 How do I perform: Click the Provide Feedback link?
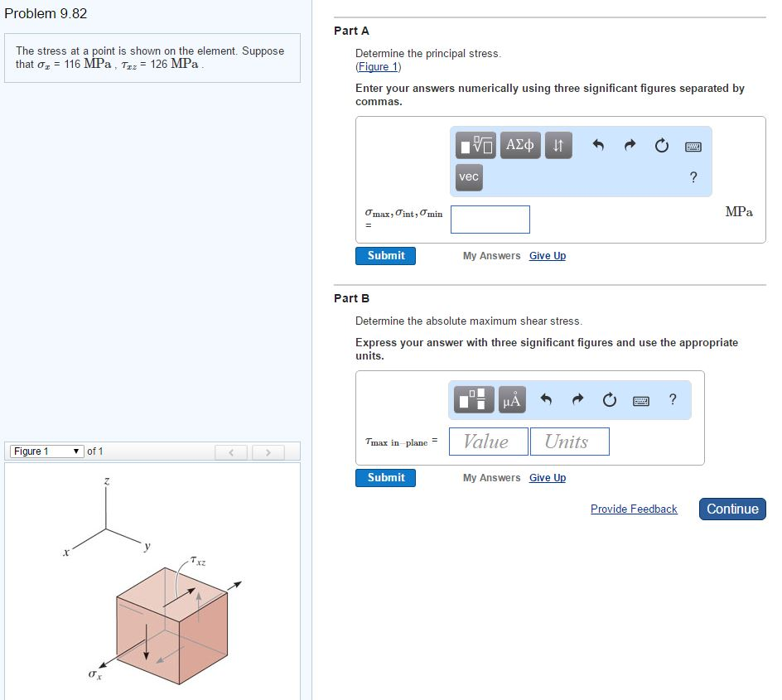(634, 509)
